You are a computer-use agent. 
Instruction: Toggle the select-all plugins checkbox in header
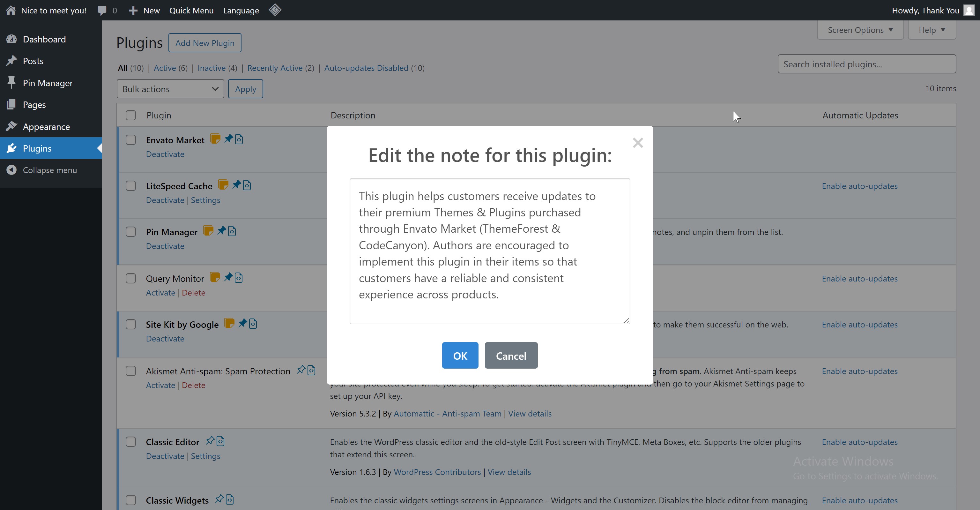pos(131,115)
